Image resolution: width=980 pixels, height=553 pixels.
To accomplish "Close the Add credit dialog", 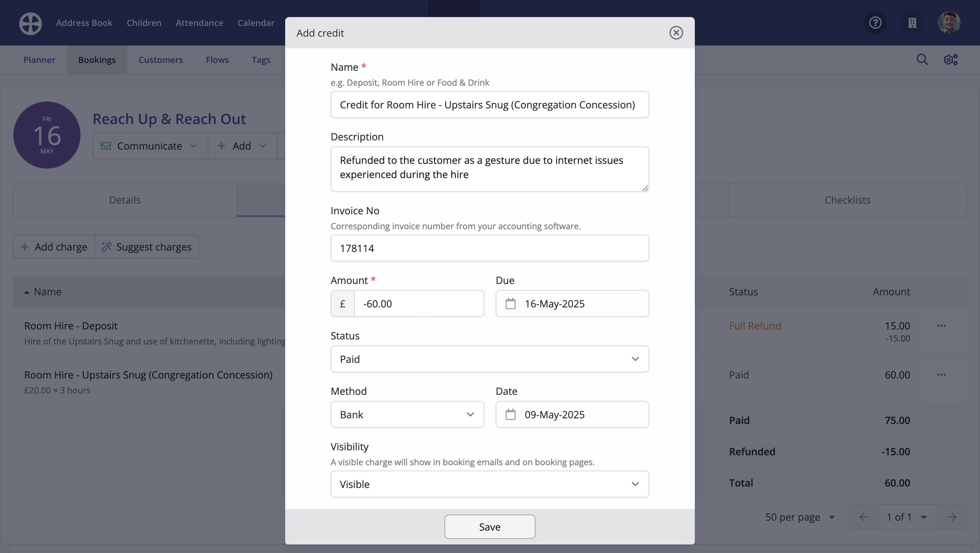I will (x=676, y=33).
